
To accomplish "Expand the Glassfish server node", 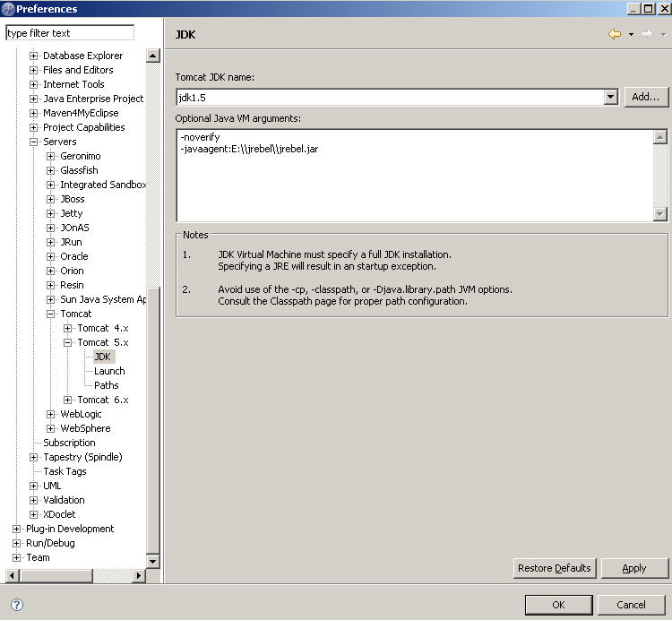I will coord(50,170).
